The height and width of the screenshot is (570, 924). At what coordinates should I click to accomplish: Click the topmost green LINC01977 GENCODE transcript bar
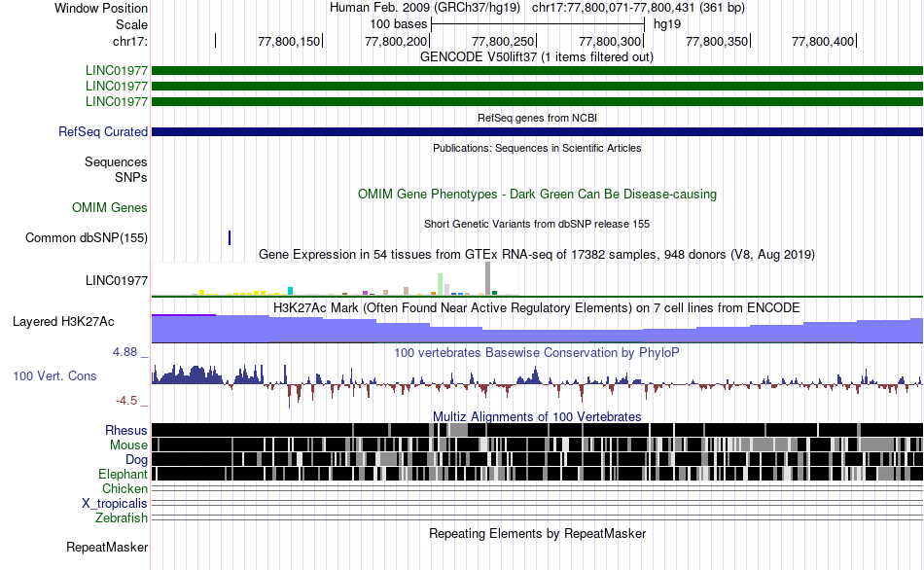coord(537,71)
